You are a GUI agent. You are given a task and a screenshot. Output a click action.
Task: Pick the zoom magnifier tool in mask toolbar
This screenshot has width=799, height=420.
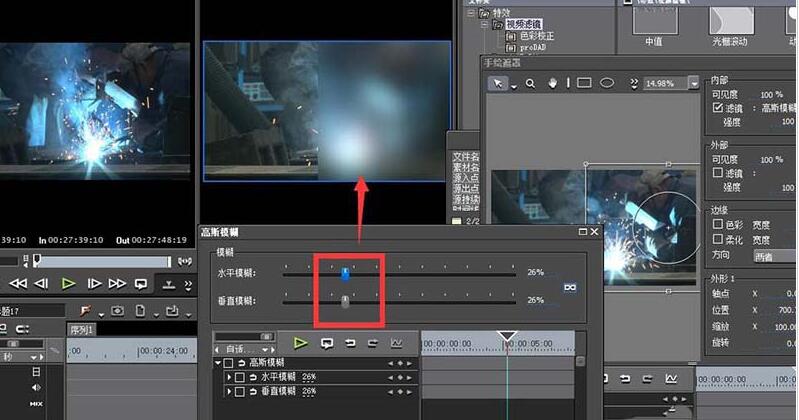tap(530, 84)
